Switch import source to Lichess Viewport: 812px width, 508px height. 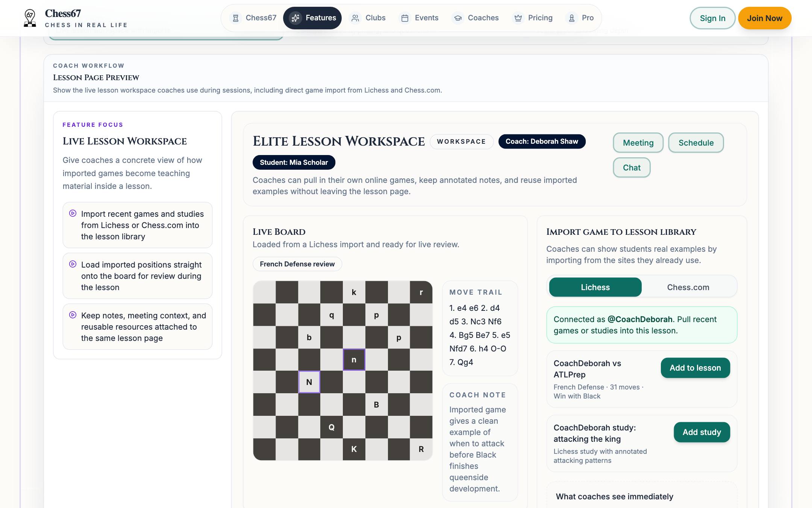coord(595,287)
